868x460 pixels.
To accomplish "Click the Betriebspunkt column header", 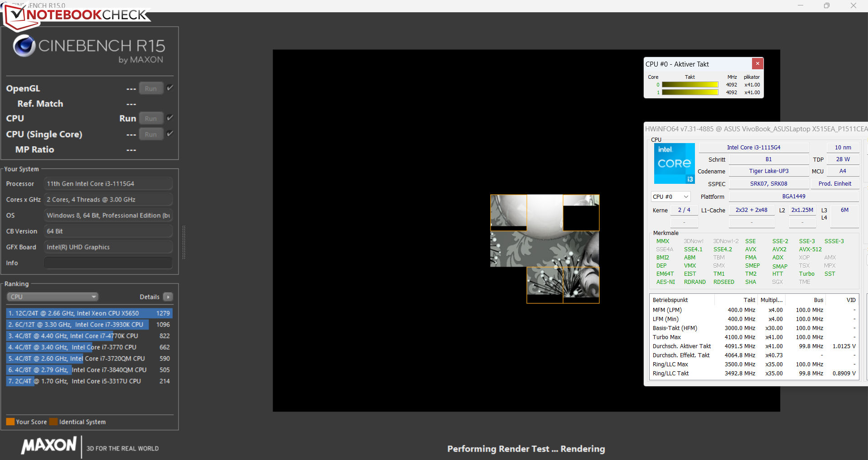I will (x=682, y=300).
